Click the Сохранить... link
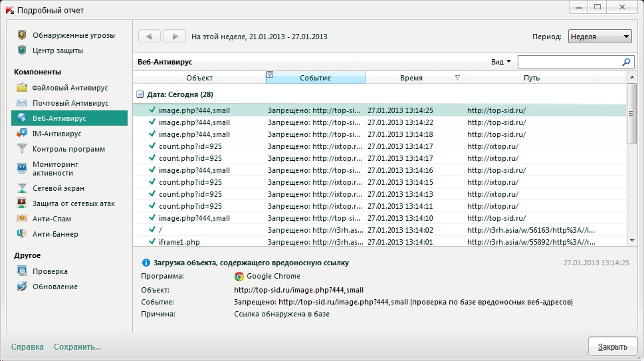Image resolution: width=644 pixels, height=361 pixels. coord(77,346)
